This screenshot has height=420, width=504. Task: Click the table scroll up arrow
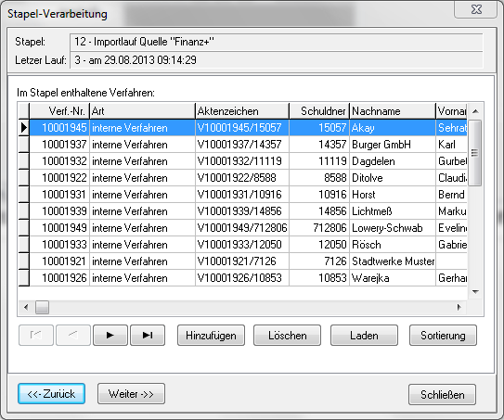tap(475, 111)
